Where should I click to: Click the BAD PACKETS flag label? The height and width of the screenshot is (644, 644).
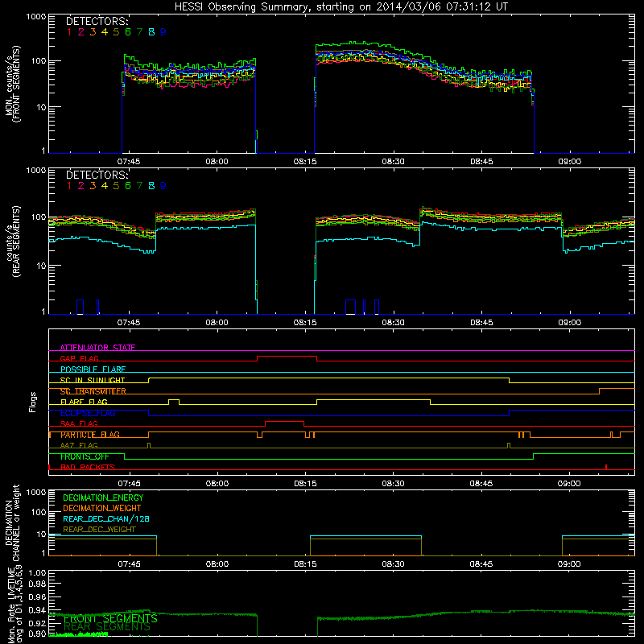[88, 467]
